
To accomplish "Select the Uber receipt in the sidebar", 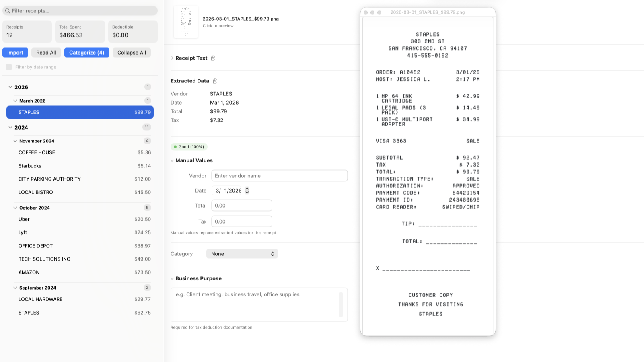I will 24,219.
